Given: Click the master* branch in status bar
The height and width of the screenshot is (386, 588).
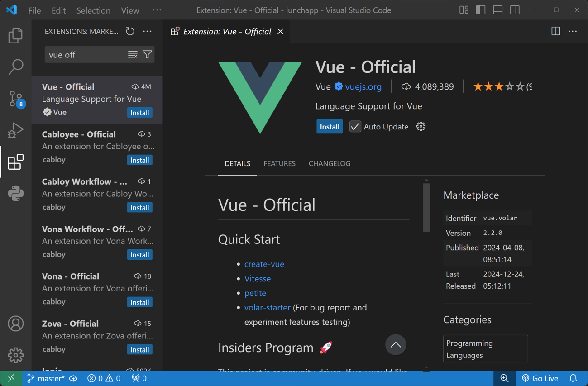Looking at the screenshot, I should (x=46, y=378).
